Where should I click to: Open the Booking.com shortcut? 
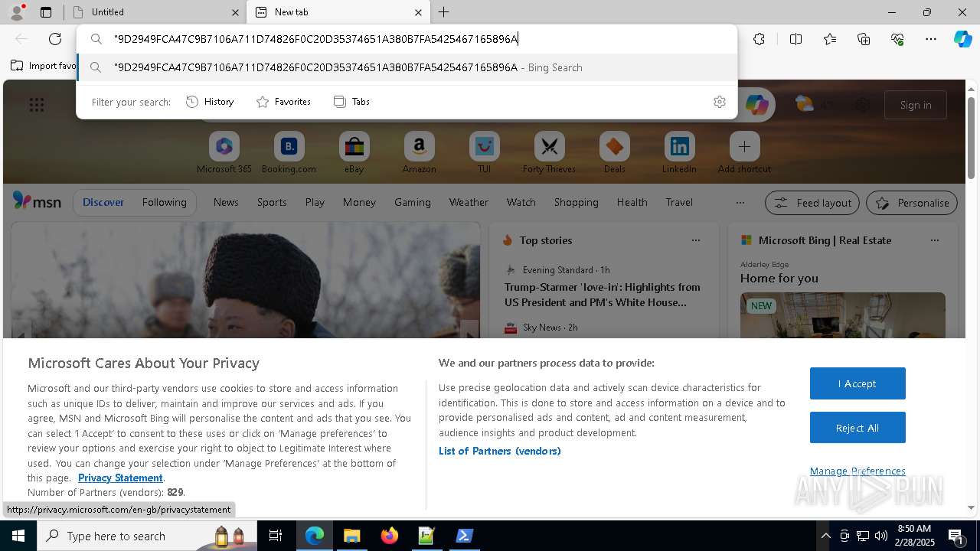[289, 153]
